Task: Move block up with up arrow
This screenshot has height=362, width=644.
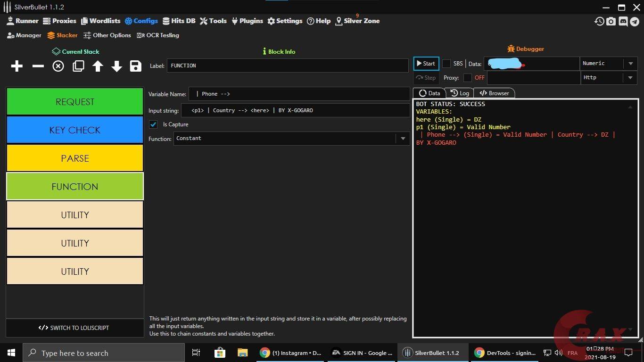Action: click(98, 66)
